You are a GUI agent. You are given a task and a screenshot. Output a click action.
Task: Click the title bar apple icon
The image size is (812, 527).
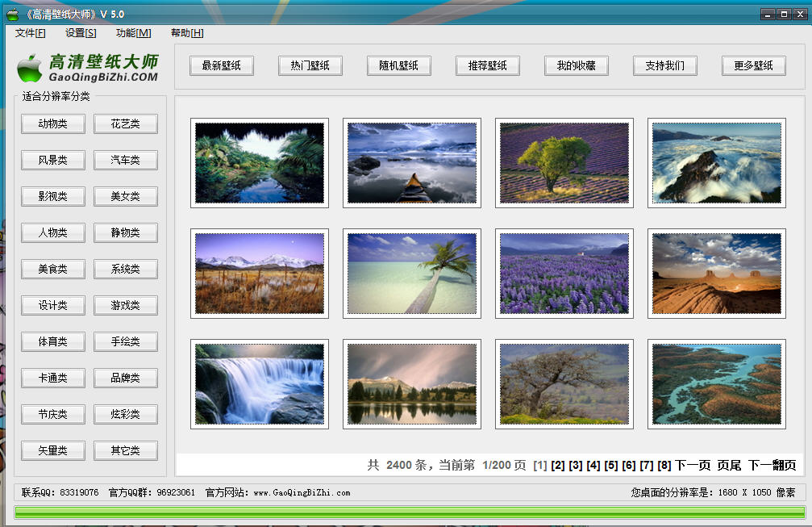pos(12,14)
